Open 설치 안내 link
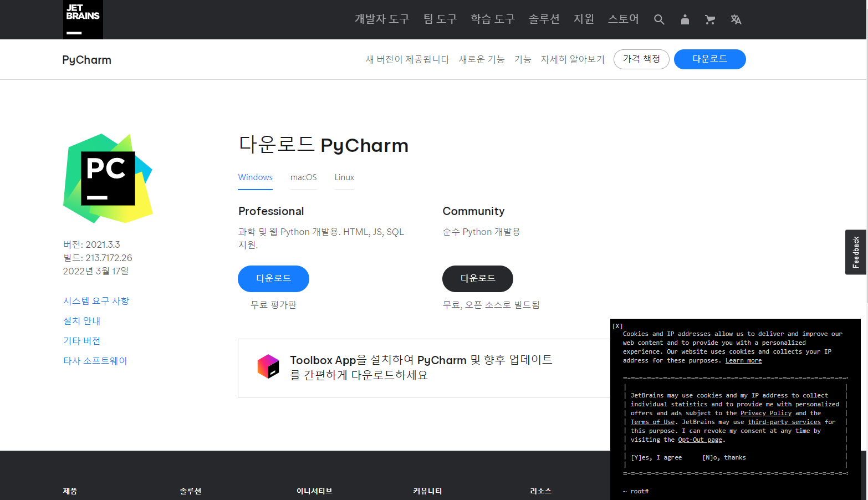This screenshot has height=500, width=868. pyautogui.click(x=81, y=321)
